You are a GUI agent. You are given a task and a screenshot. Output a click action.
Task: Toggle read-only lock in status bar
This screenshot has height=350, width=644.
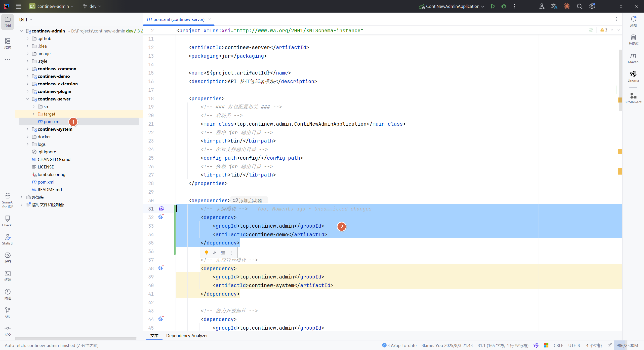(x=610, y=345)
